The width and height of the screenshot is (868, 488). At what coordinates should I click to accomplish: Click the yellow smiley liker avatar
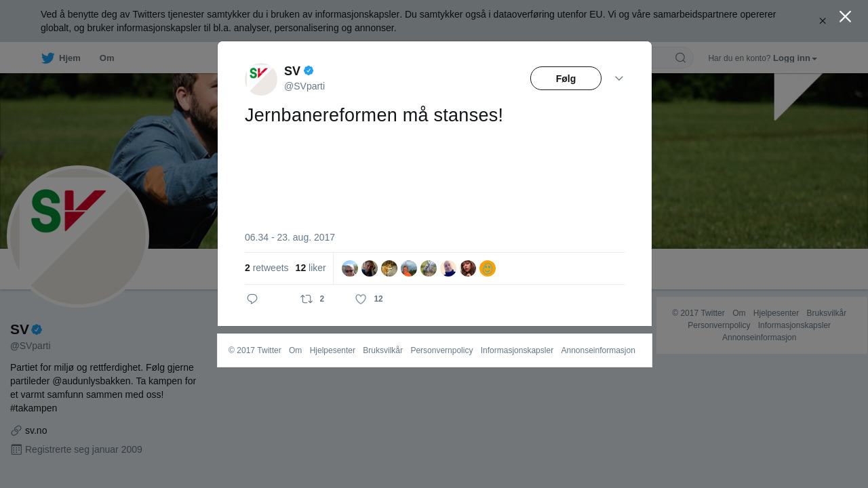tap(488, 268)
